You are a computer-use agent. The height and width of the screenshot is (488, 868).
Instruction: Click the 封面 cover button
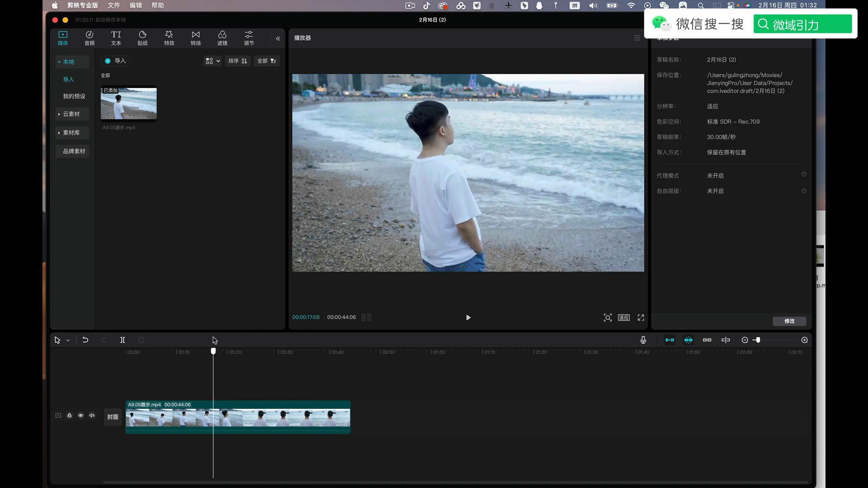click(x=113, y=417)
